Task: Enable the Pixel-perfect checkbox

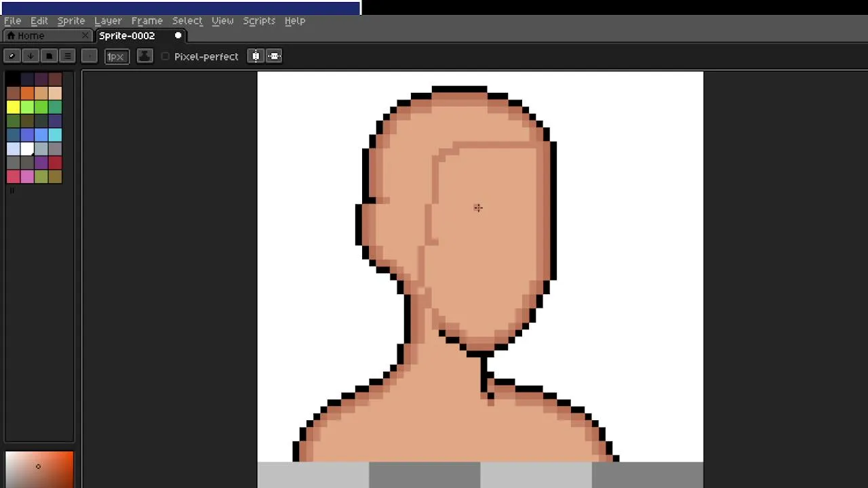Action: [x=165, y=56]
